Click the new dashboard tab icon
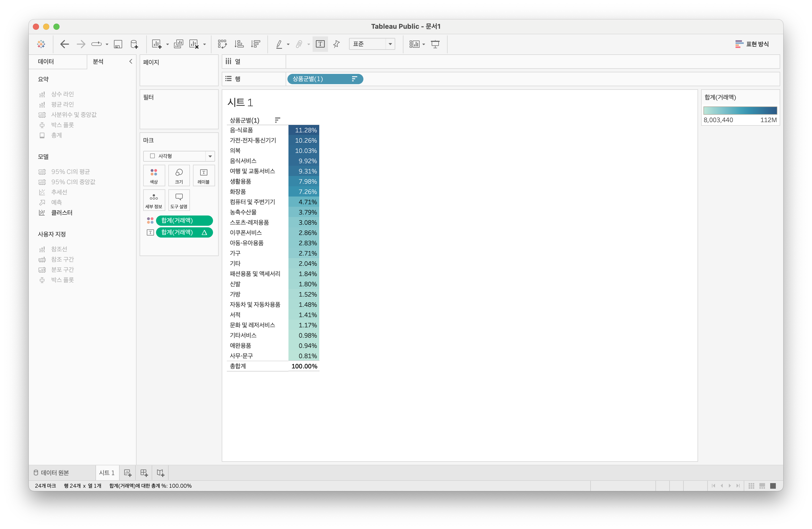This screenshot has height=529, width=812. (144, 473)
